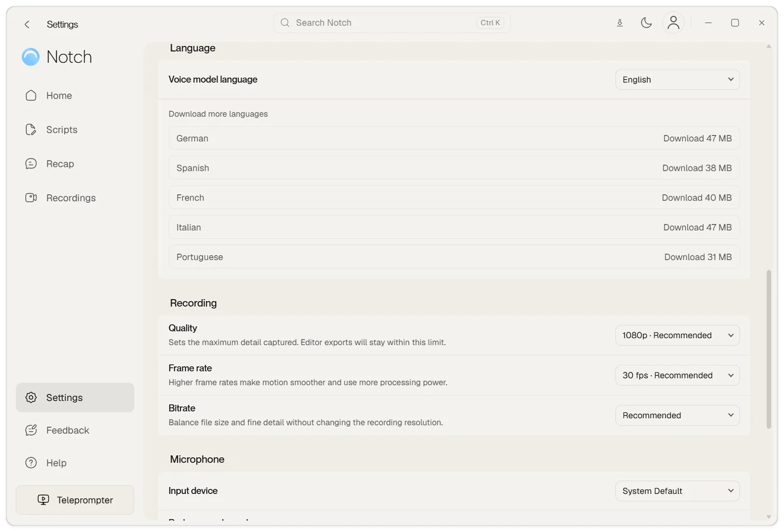Minimize the Notch window

(708, 23)
